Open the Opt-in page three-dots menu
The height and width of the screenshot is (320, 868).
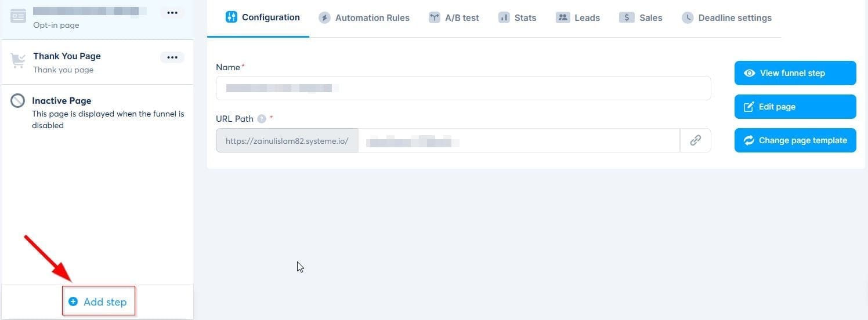[x=172, y=13]
